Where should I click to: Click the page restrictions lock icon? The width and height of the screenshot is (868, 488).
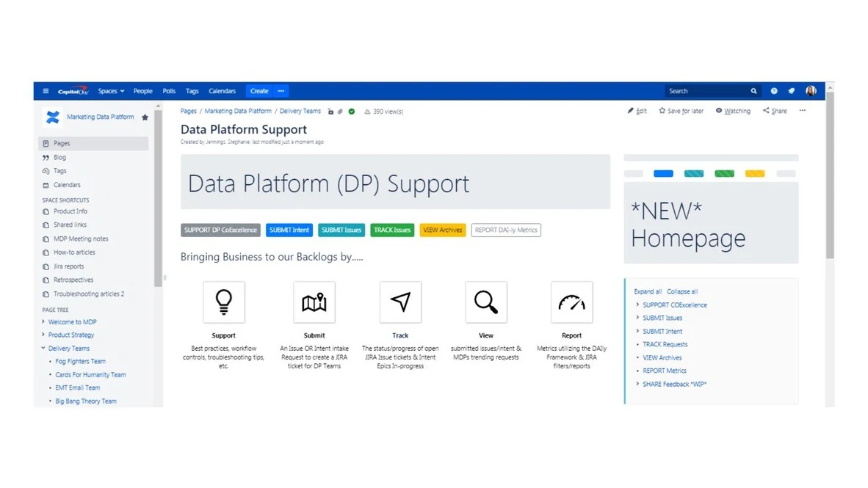(330, 112)
